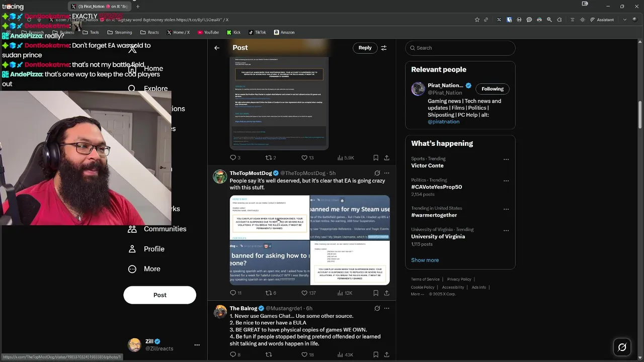Bookmark this page with the star icon
This screenshot has height=362, width=644.
pos(477,20)
